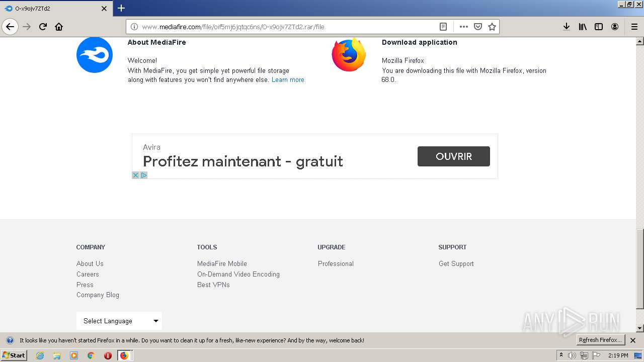
Task: Dismiss the Firefox refresh notification bar
Action: (633, 340)
